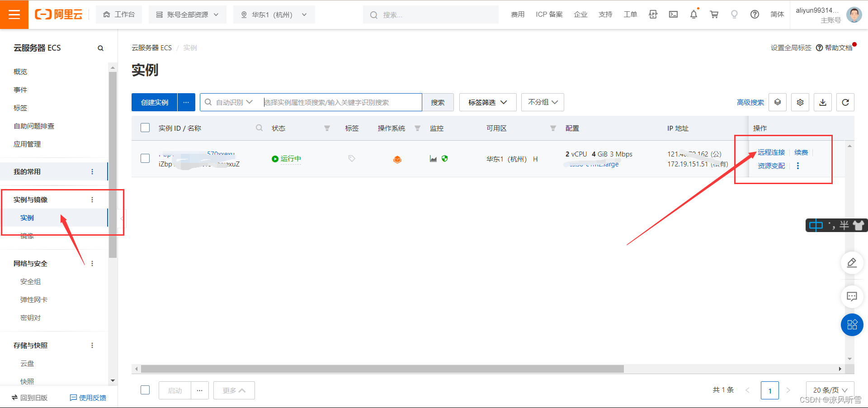Open region selector 华东1（杭州）
Viewport: 868px width, 408px height.
(x=274, y=14)
